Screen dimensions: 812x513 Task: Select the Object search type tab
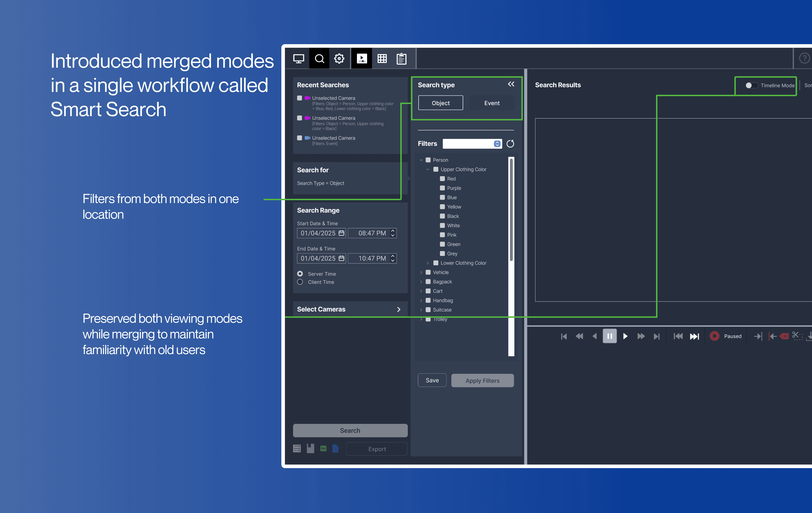click(x=440, y=103)
